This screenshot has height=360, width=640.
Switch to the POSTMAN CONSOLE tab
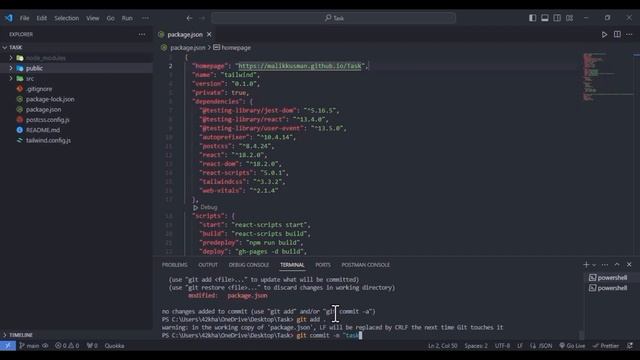point(365,265)
